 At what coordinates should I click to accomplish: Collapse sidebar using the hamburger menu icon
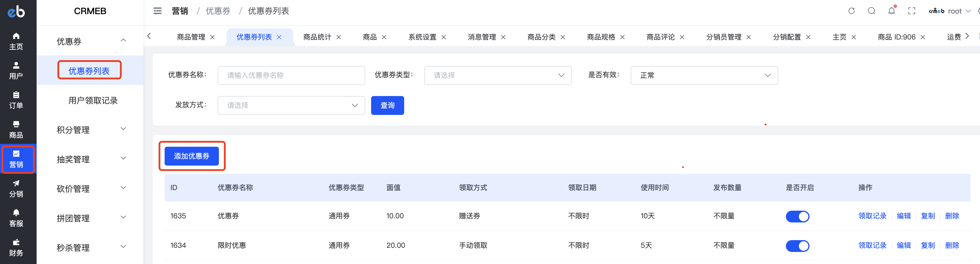click(158, 11)
